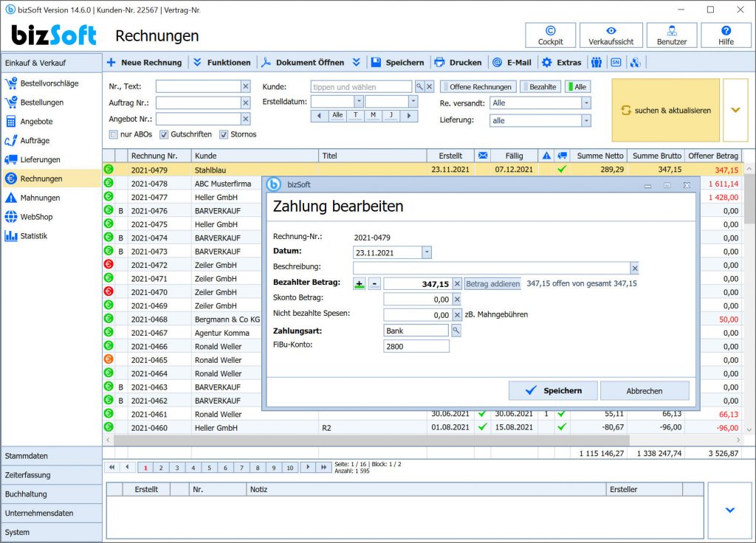The width and height of the screenshot is (756, 543).
Task: Open the Re. versandt dropdown
Action: 585,103
